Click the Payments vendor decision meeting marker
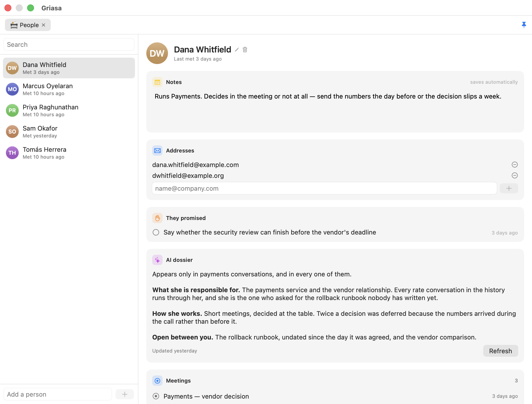 [x=156, y=396]
